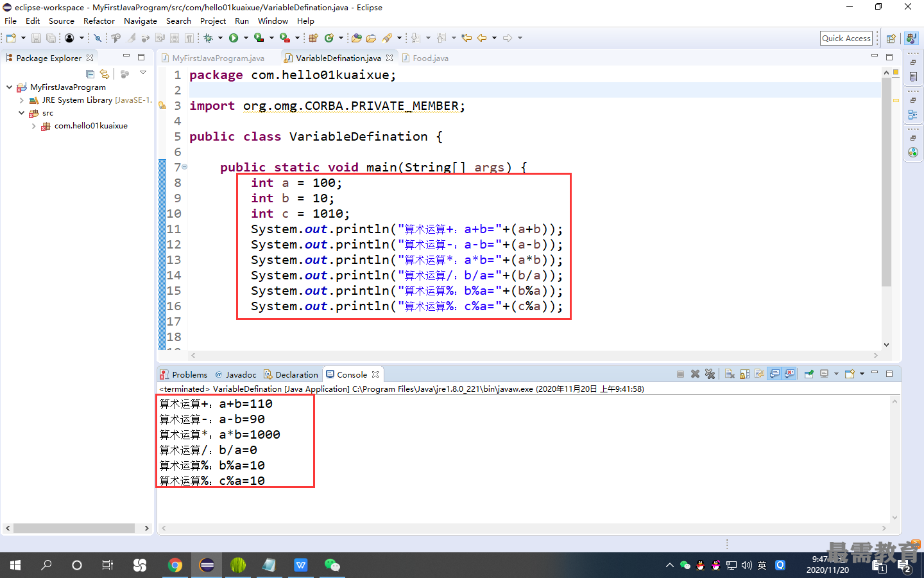Click the New Java Package icon
Screen dimensions: 924x578
[313, 38]
